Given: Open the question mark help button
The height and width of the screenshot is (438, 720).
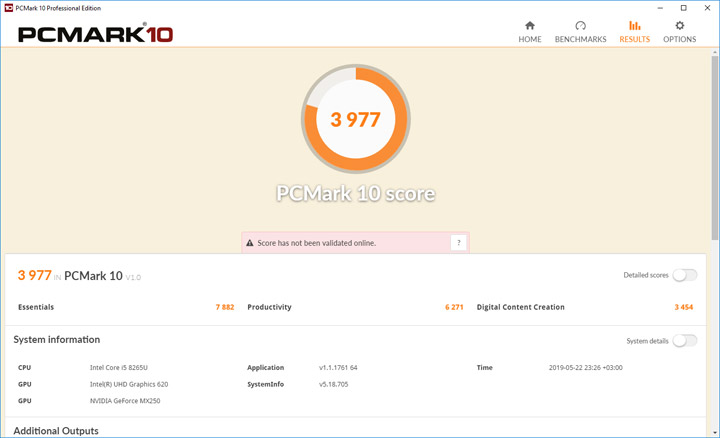Looking at the screenshot, I should (459, 242).
